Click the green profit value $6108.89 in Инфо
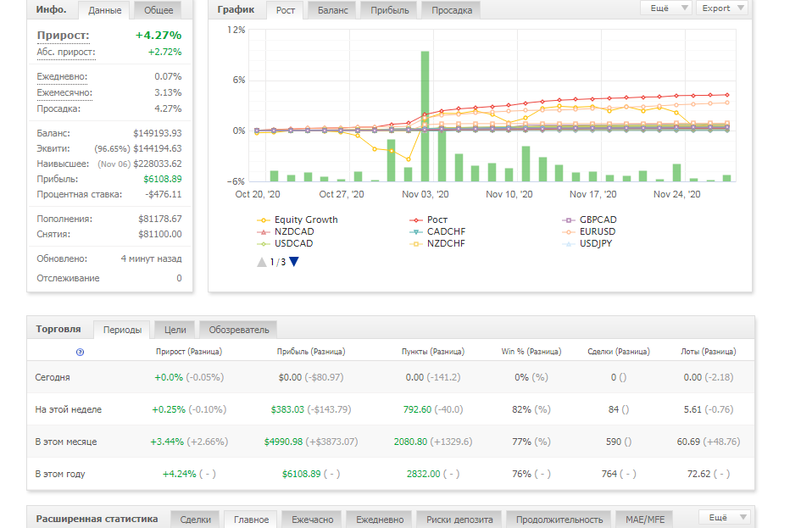Screen dimensions: 812x528 (x=163, y=179)
